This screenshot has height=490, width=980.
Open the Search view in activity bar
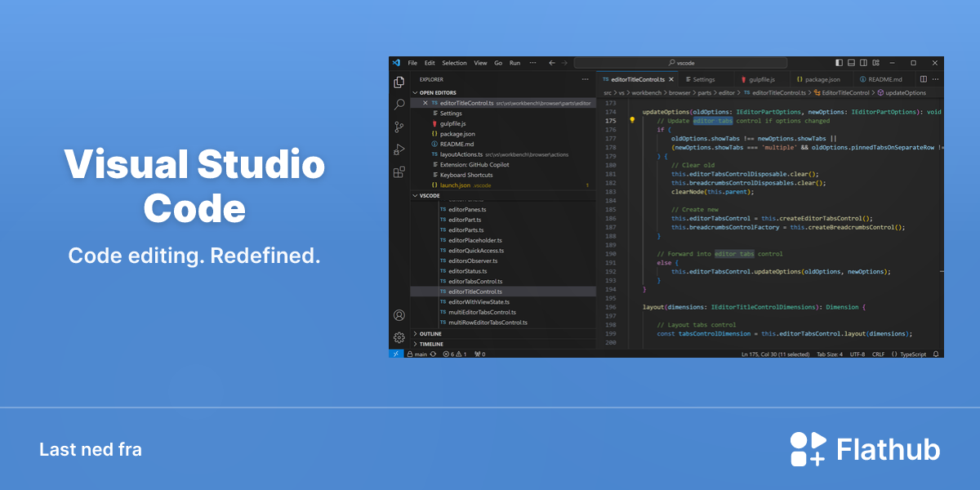click(x=399, y=105)
